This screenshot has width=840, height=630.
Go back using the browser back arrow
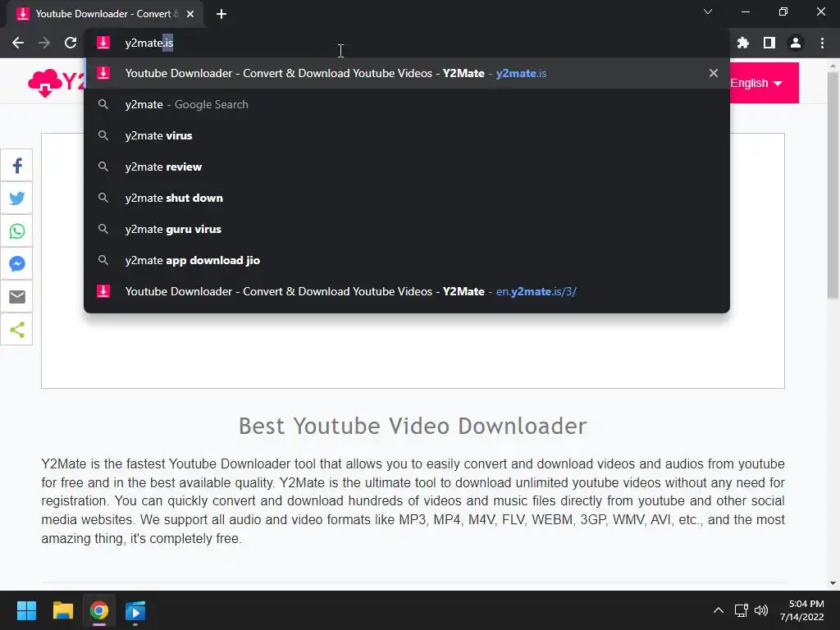coord(18,43)
